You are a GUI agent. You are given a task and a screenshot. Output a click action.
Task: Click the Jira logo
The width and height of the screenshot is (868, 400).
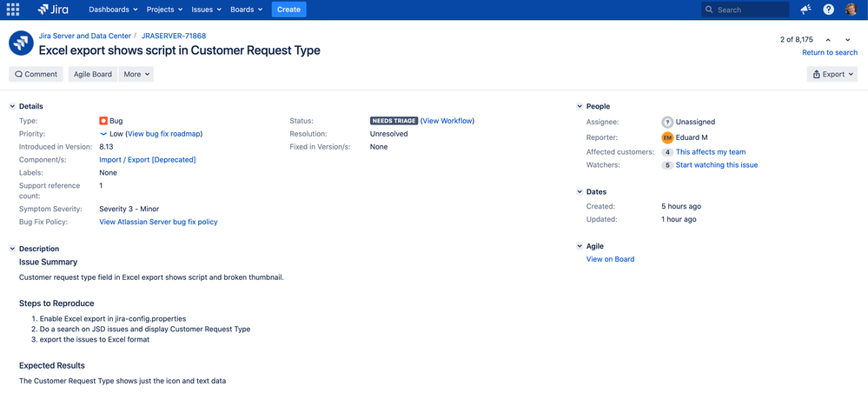point(53,10)
